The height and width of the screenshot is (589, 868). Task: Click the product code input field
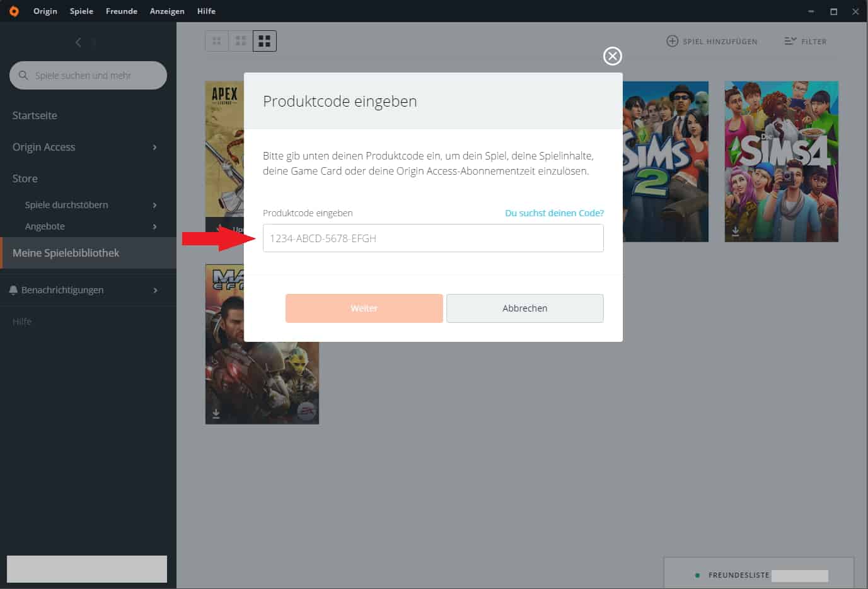pos(433,238)
